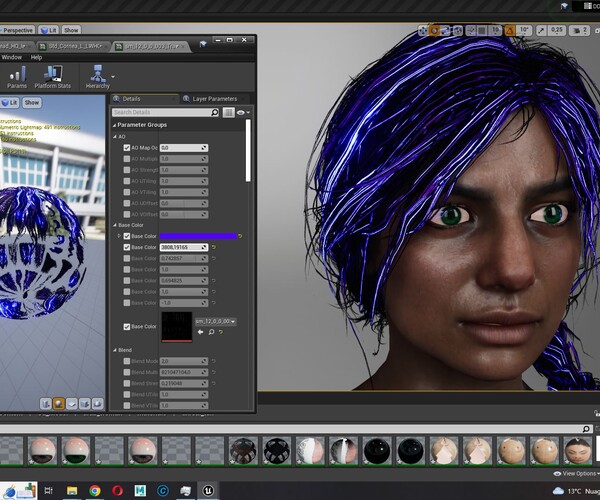Screen dimensions: 600x500
Task: Open main viewport Show flags menu
Action: coord(71,30)
